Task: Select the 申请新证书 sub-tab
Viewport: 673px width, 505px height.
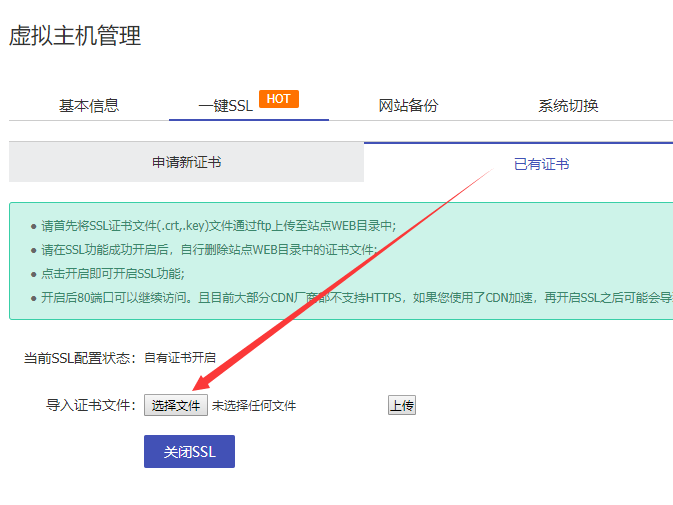Action: click(x=186, y=162)
